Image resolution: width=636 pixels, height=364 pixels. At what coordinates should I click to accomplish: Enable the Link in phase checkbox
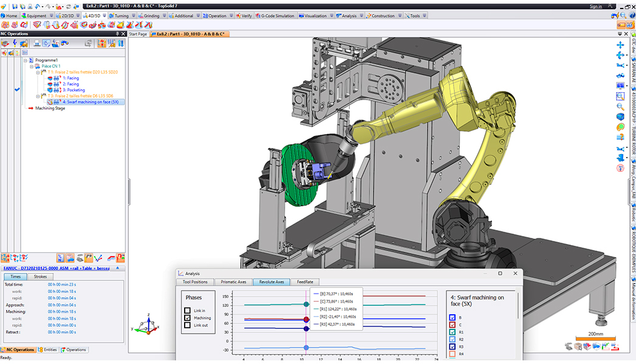pos(188,311)
